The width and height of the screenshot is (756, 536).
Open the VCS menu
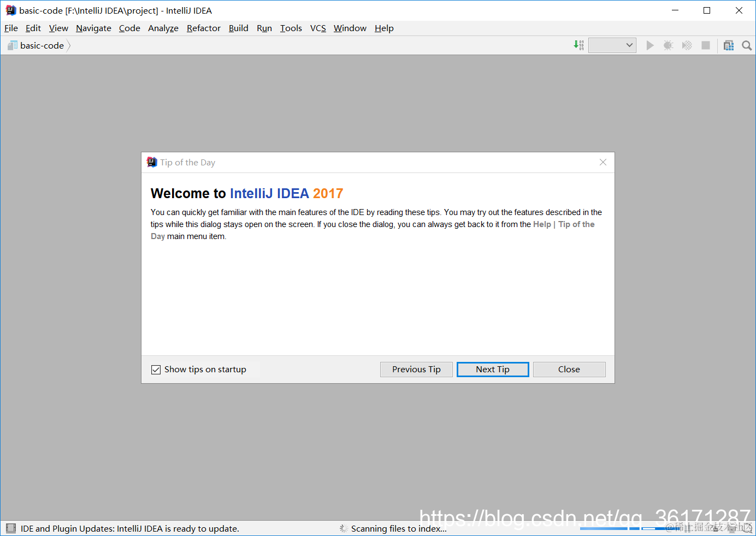point(318,28)
